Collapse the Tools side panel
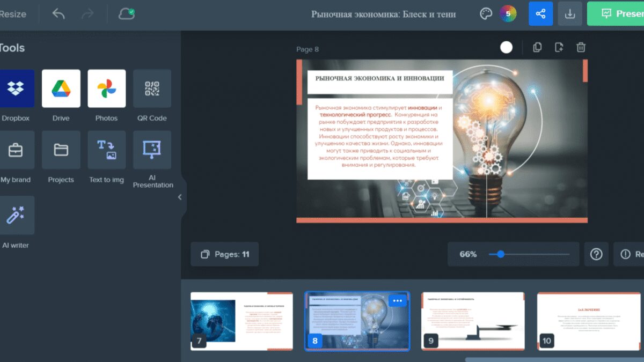The width and height of the screenshot is (644, 362). pos(180,197)
